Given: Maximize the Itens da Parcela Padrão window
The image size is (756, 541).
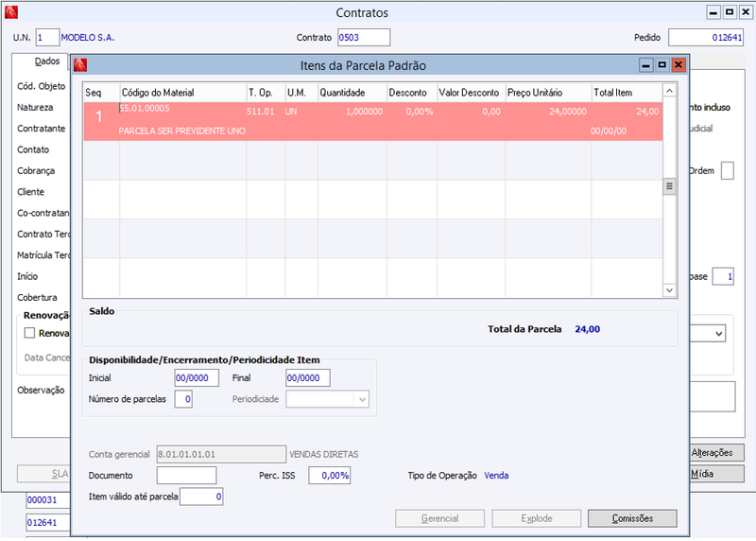Looking at the screenshot, I should (x=662, y=64).
